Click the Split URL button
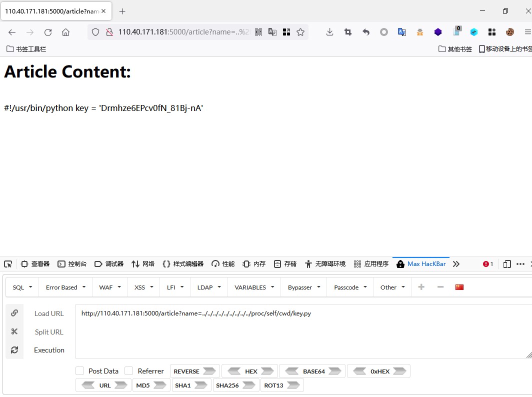 click(49, 332)
